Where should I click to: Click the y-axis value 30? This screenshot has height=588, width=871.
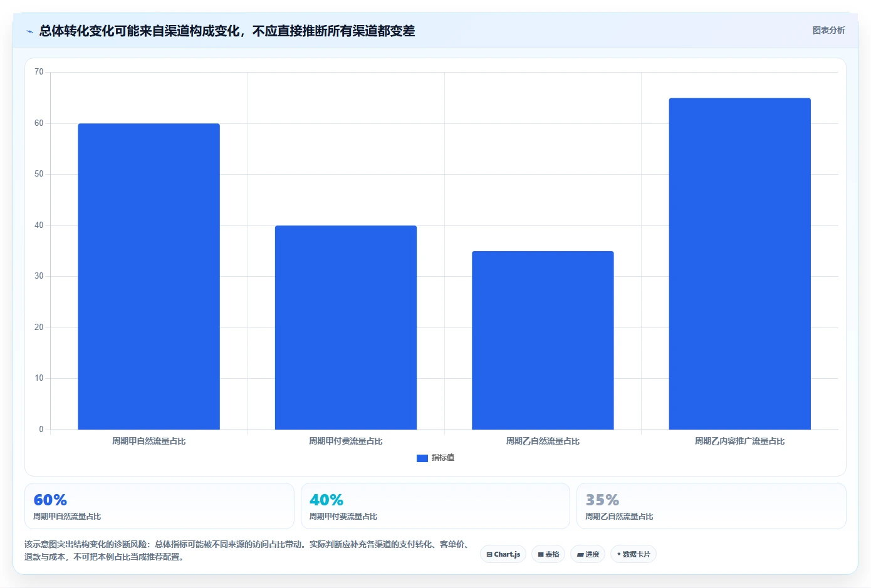[39, 276]
